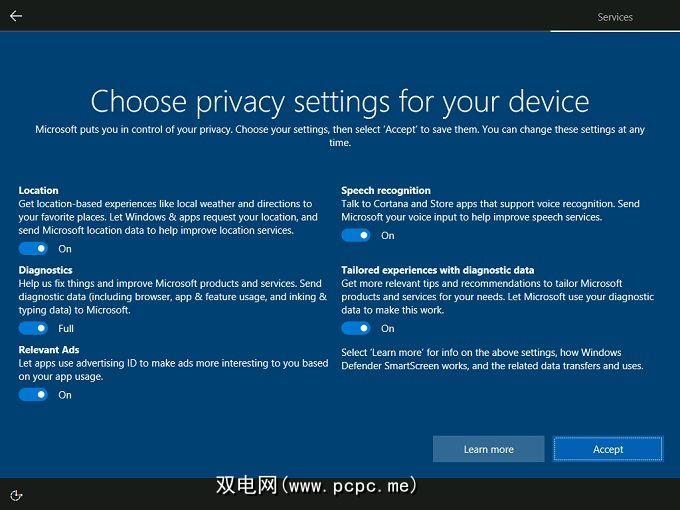Click the Tailored experiences with diagnostic data heading
This screenshot has width=680, height=510.
[x=437, y=270]
